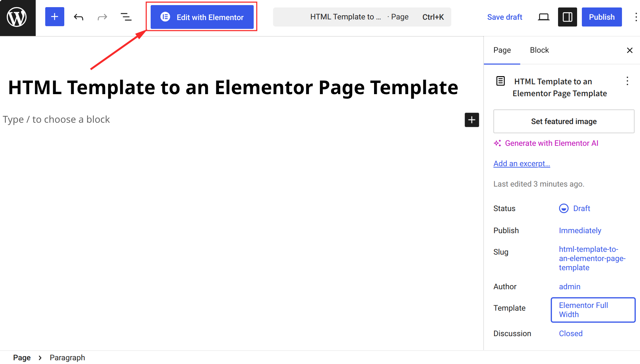This screenshot has height=364, width=640.
Task: Open the top bar options menu
Action: pyautogui.click(x=636, y=17)
